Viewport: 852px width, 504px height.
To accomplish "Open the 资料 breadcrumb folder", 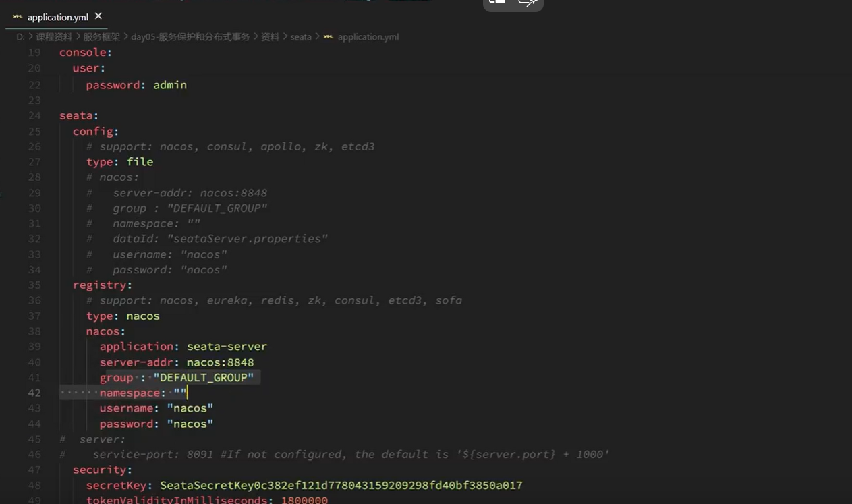I will (x=270, y=37).
